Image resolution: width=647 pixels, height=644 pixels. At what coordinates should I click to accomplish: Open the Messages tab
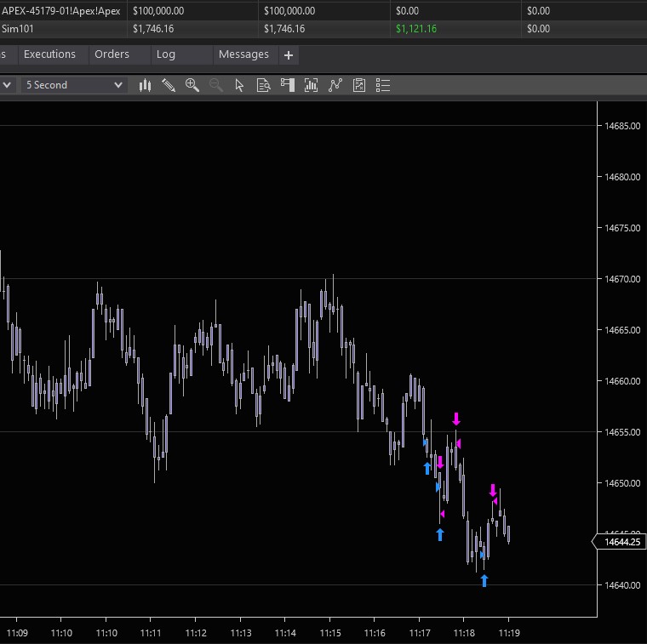[243, 54]
